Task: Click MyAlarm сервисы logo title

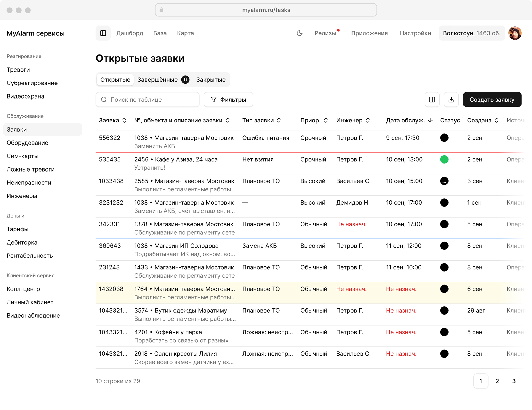Action: pos(35,33)
